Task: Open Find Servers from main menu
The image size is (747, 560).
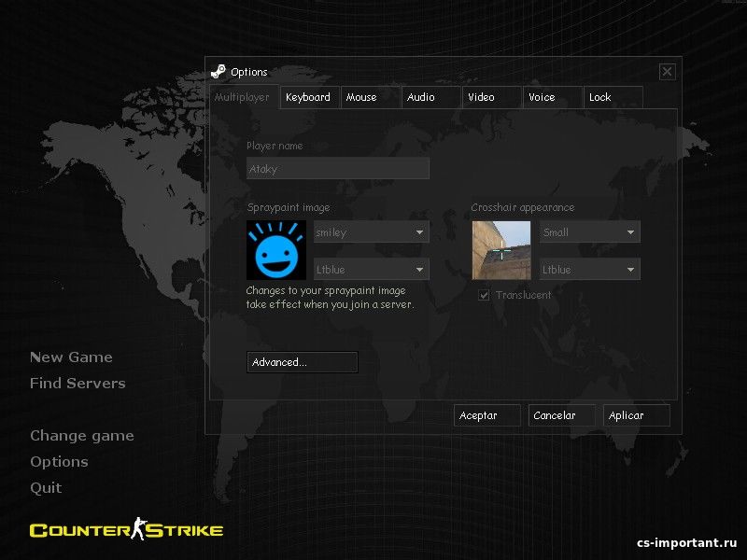Action: pyautogui.click(x=78, y=383)
